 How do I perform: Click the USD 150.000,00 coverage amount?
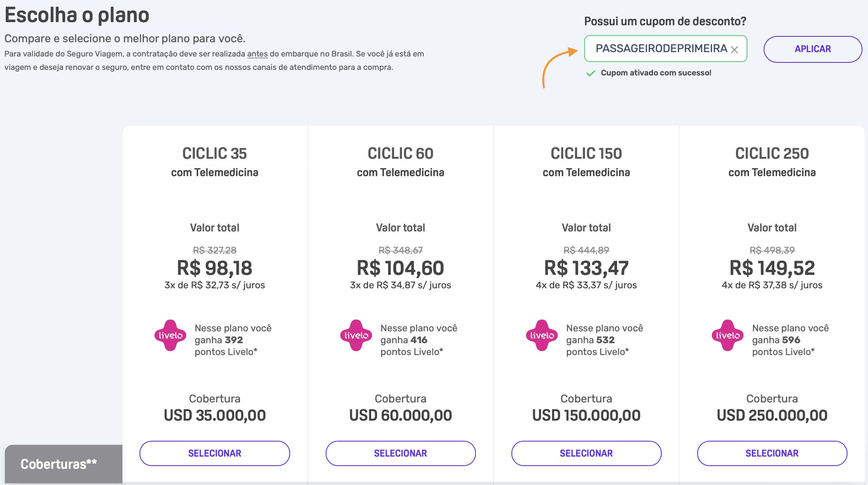[586, 415]
